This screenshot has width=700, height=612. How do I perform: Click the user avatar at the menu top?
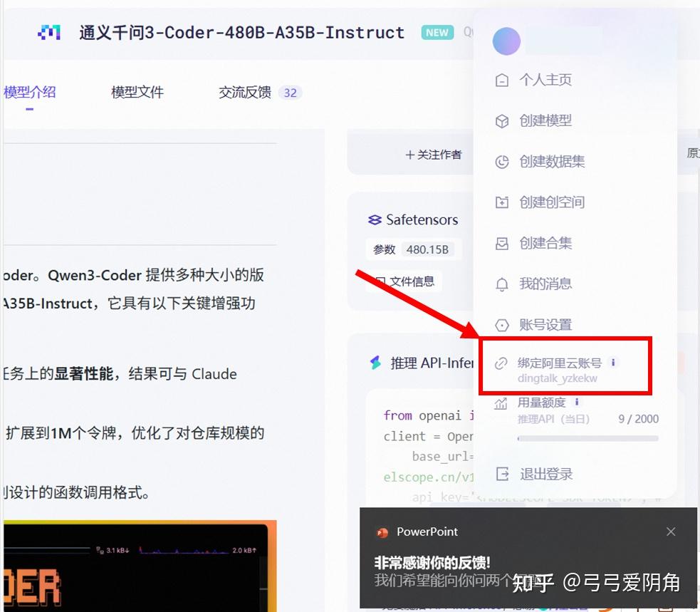(x=506, y=41)
